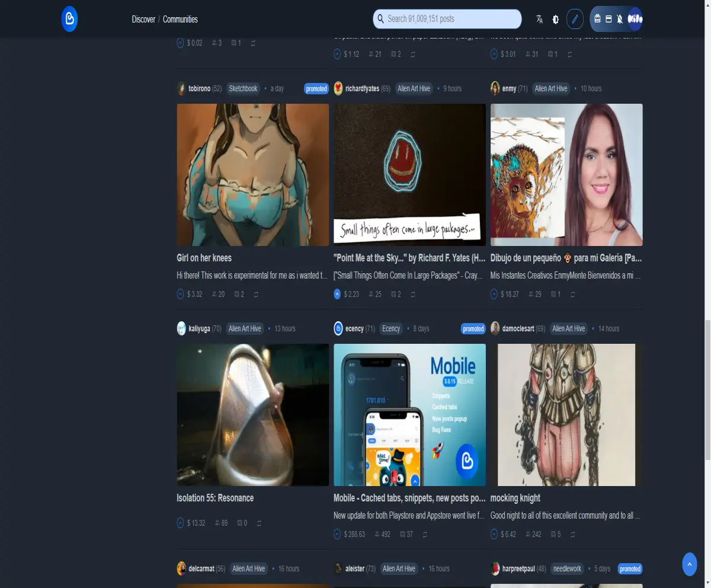This screenshot has width=711, height=588.
Task: Upvote the Mobile - Cached tabs post
Action: click(337, 534)
